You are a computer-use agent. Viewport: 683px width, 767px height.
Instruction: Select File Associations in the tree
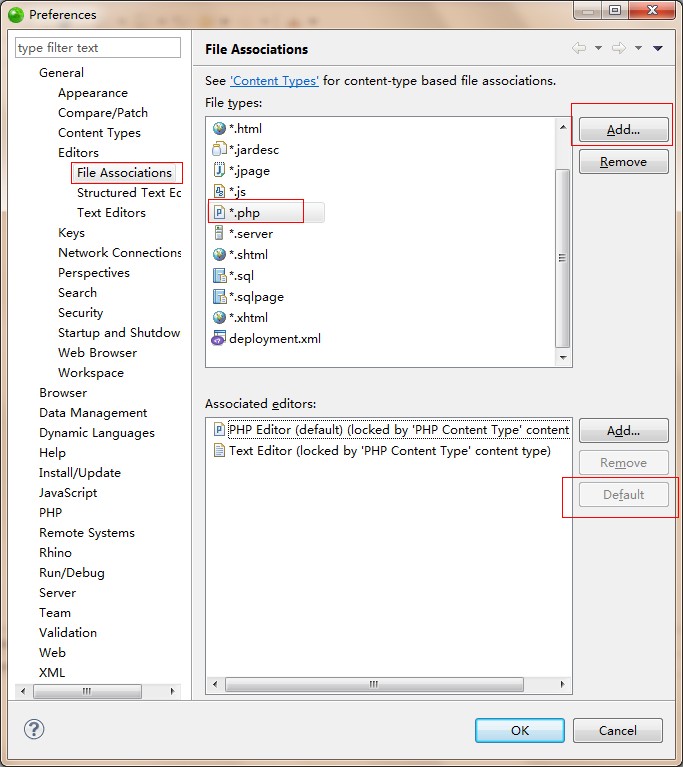coord(124,173)
